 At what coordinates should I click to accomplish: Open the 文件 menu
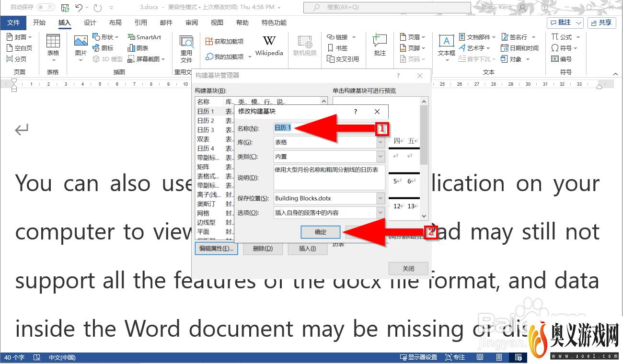[x=13, y=23]
